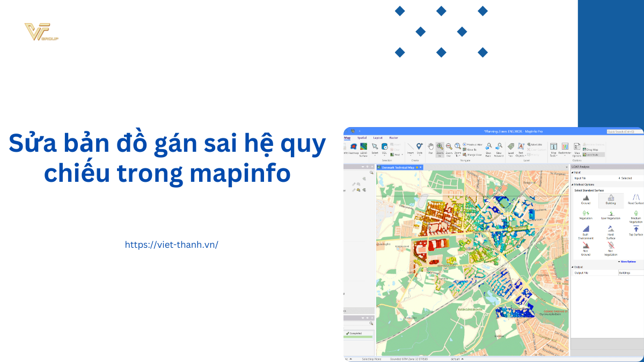This screenshot has width=644, height=362.
Task: Click the Output File field
Action: (631, 272)
